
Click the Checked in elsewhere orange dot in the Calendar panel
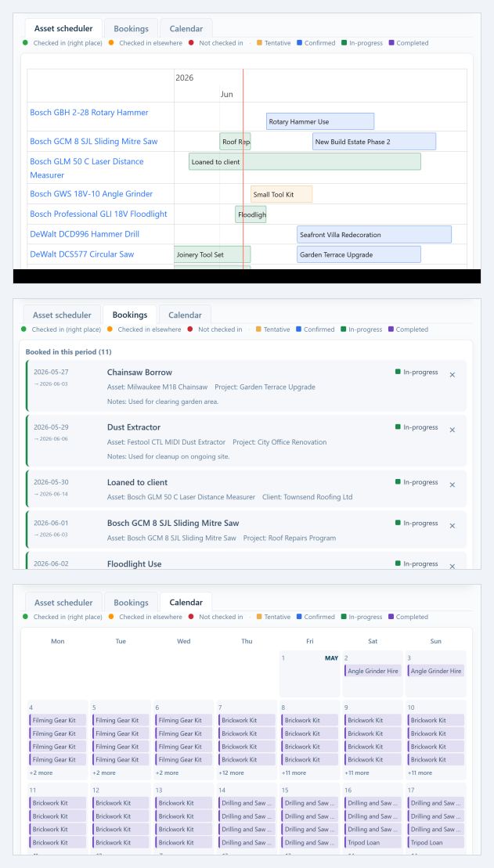tap(110, 617)
